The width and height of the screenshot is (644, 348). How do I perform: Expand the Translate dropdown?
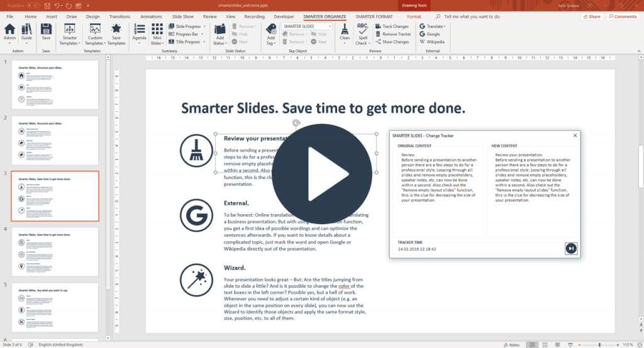[x=445, y=26]
